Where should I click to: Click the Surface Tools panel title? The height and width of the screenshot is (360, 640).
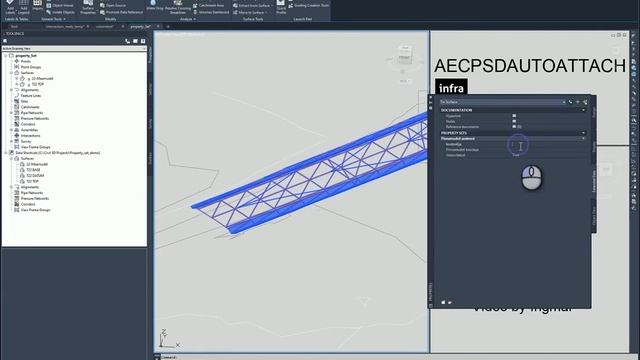click(253, 19)
